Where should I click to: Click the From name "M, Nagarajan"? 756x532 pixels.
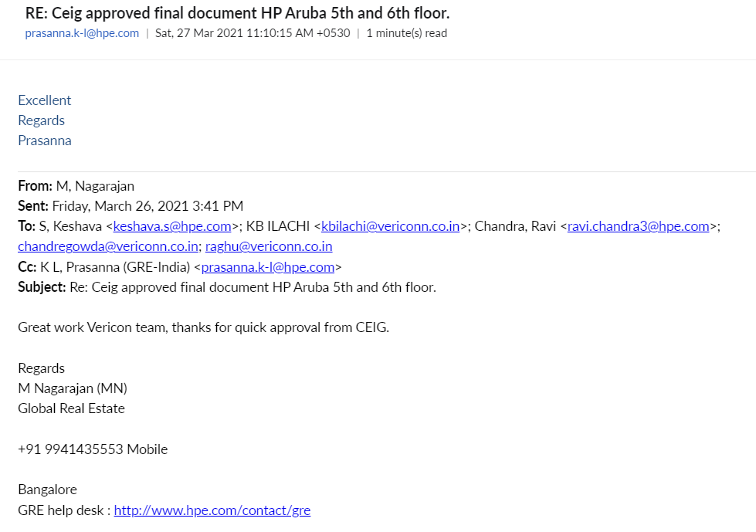95,186
